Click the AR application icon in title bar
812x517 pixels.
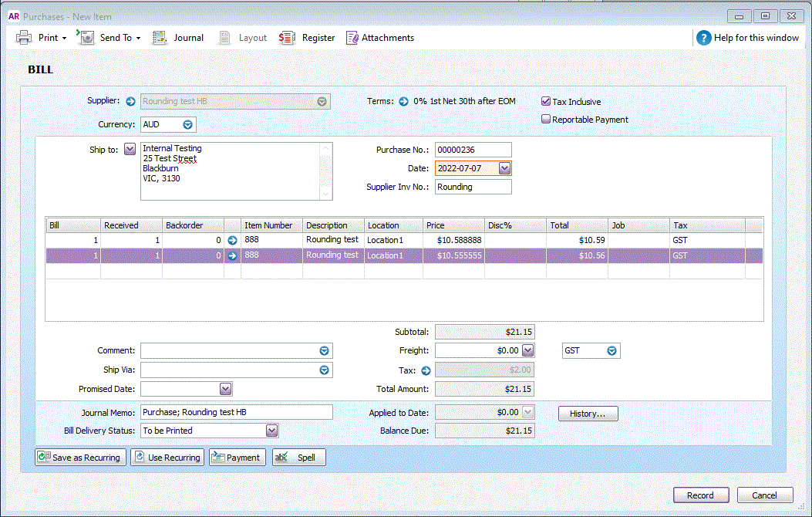coord(14,16)
